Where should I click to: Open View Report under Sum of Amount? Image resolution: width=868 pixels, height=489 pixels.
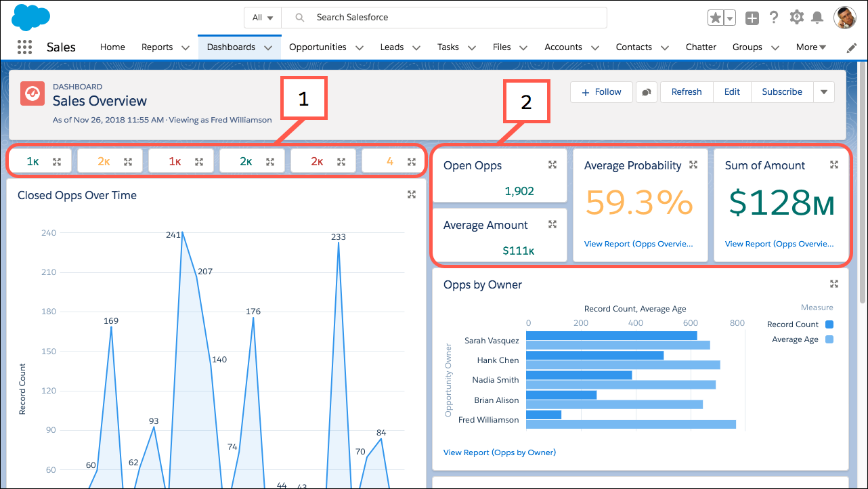(x=779, y=244)
